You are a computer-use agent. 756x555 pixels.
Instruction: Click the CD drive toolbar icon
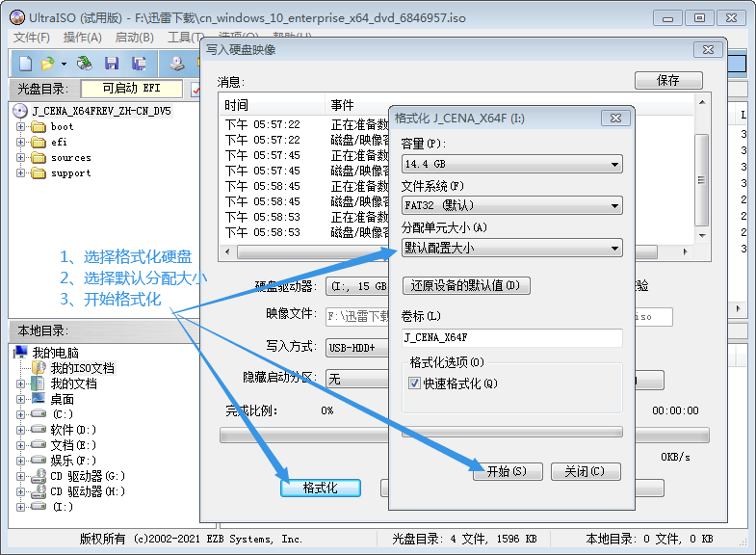pyautogui.click(x=177, y=64)
